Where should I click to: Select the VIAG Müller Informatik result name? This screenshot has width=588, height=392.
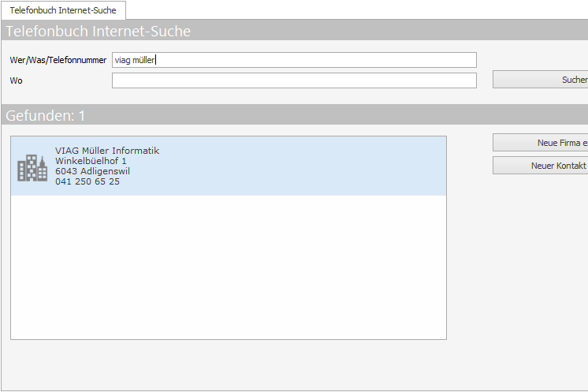click(107, 151)
